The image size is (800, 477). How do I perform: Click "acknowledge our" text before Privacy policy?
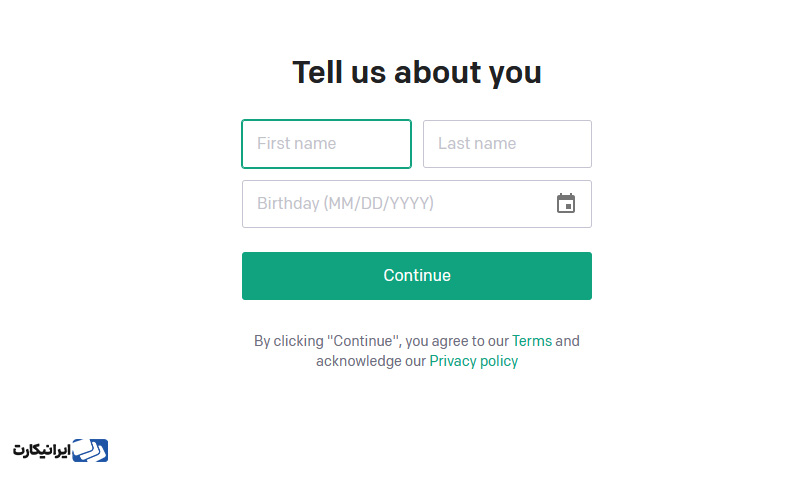pyautogui.click(x=371, y=361)
